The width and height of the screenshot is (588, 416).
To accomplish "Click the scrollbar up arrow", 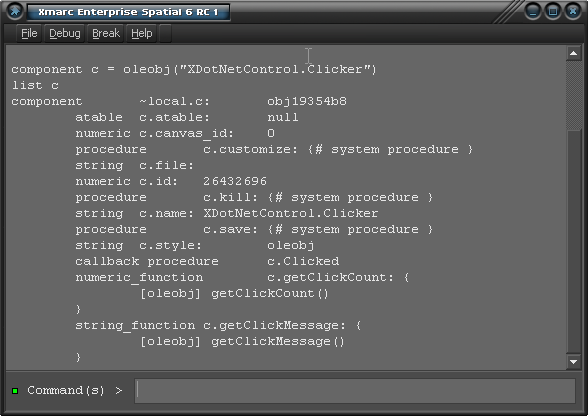I will [x=573, y=53].
